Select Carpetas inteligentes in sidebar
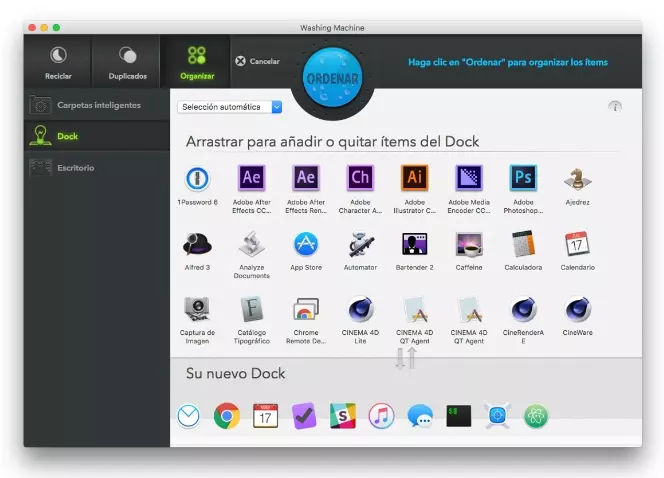Viewport: 664px width, 478px height. 97,105
